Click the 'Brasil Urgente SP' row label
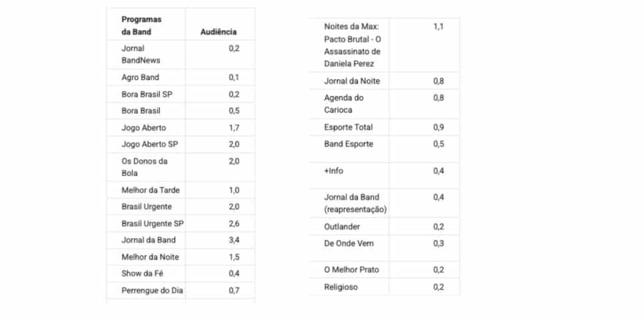Viewport: 644px width, 322px height. [152, 223]
